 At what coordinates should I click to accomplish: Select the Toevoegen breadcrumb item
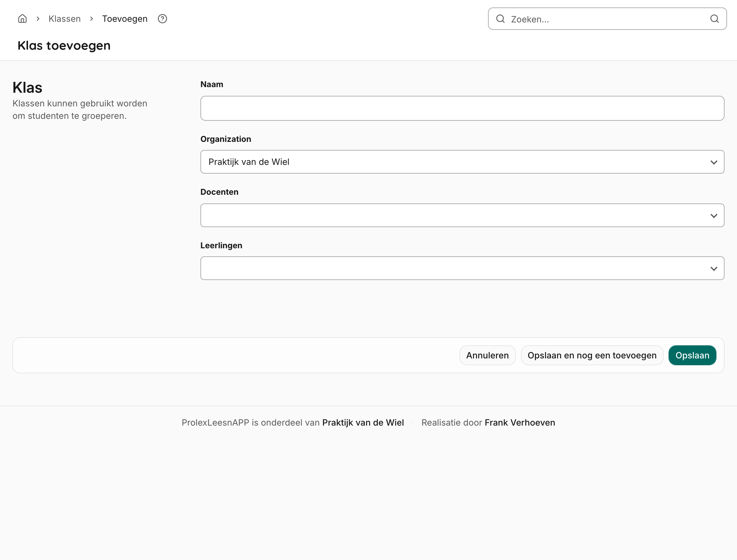[125, 19]
